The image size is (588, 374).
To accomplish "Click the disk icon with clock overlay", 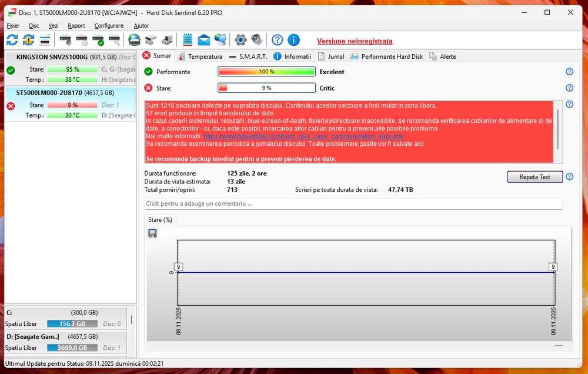I will (x=82, y=40).
